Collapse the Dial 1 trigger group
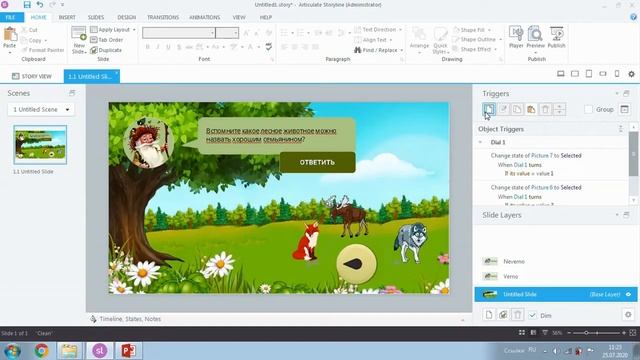The width and height of the screenshot is (640, 360). pyautogui.click(x=480, y=142)
